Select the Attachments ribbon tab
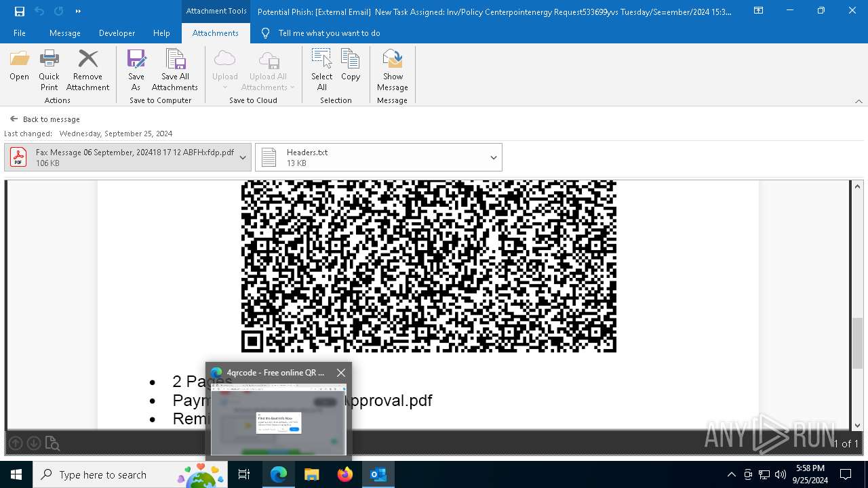The height and width of the screenshot is (488, 868). (x=216, y=33)
